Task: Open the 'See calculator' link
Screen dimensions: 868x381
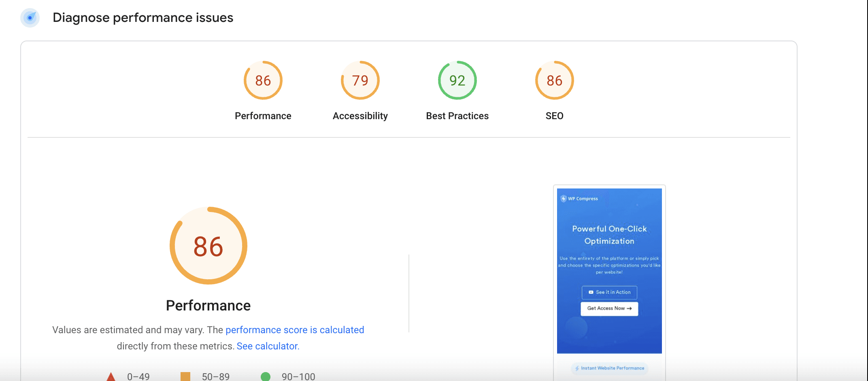Action: (x=267, y=346)
